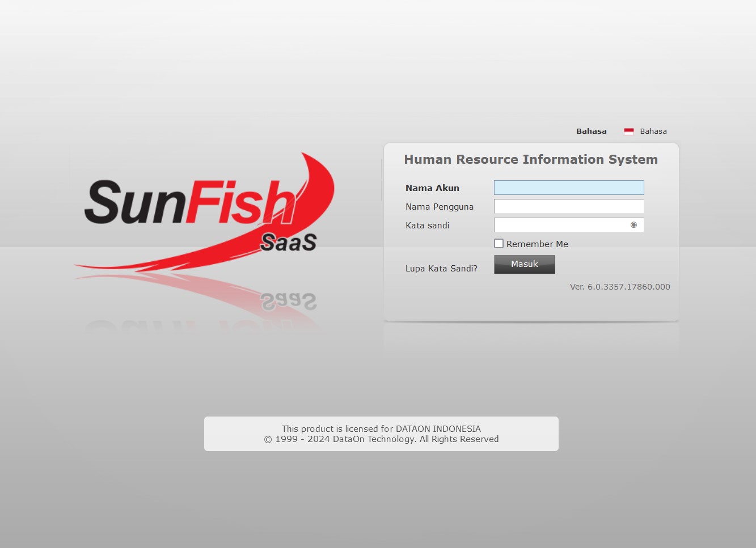Click the SunFish SaaS logo

[204, 213]
